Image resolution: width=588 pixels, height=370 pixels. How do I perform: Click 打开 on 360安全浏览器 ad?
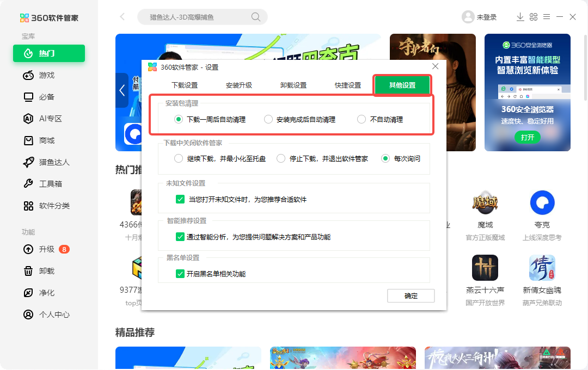pyautogui.click(x=527, y=137)
